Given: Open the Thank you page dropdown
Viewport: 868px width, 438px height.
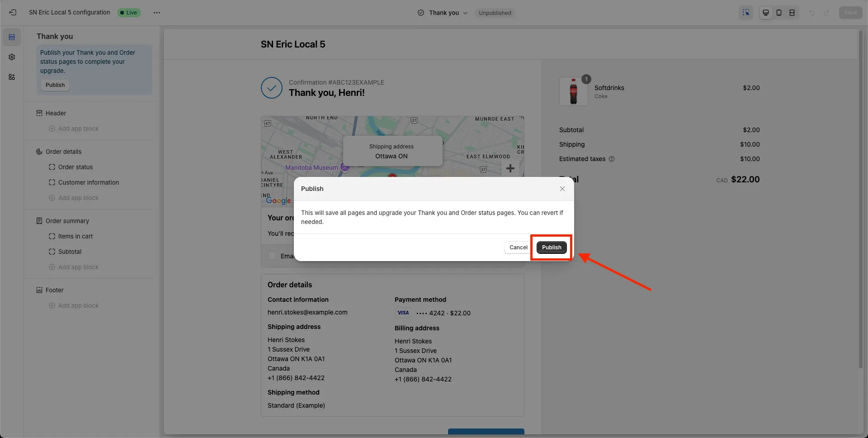Looking at the screenshot, I should point(443,13).
